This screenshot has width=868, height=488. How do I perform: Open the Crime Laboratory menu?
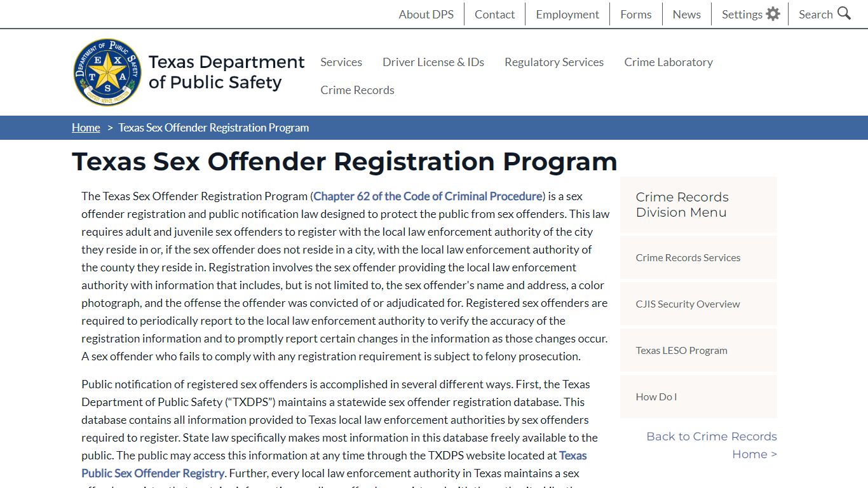point(668,62)
